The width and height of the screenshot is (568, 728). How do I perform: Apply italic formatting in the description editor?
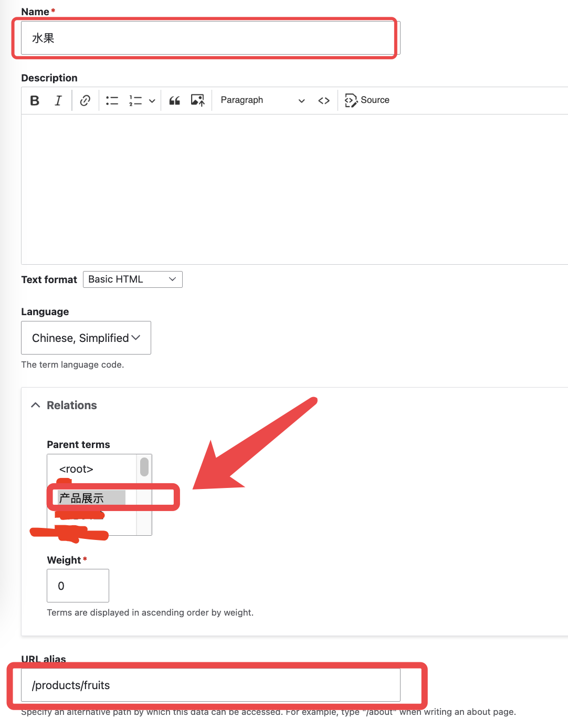coord(58,100)
